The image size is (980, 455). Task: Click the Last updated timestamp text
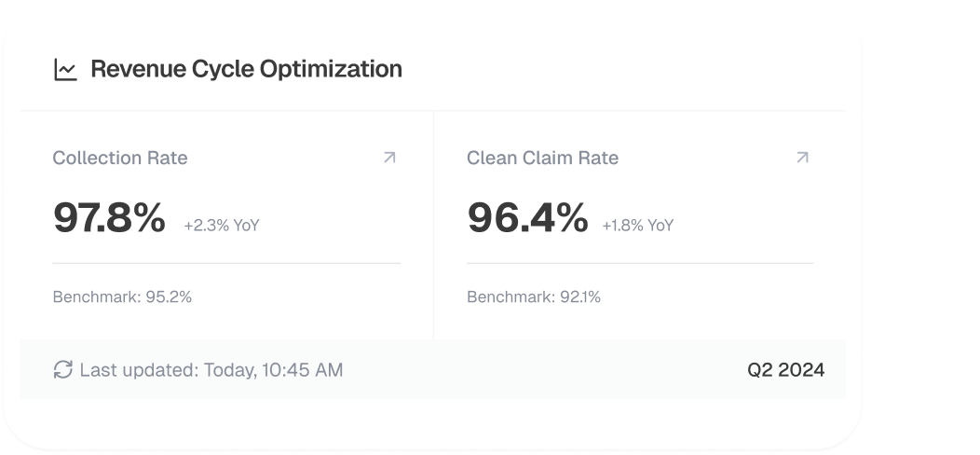tap(211, 370)
